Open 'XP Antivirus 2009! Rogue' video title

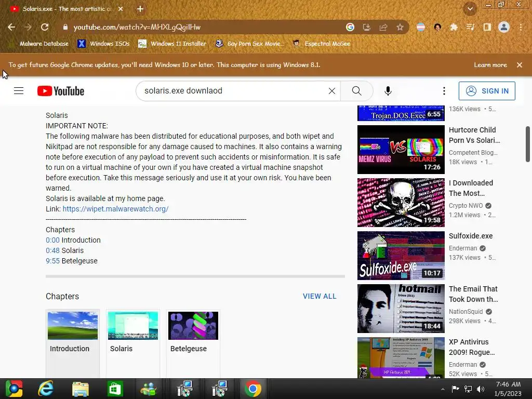click(472, 347)
